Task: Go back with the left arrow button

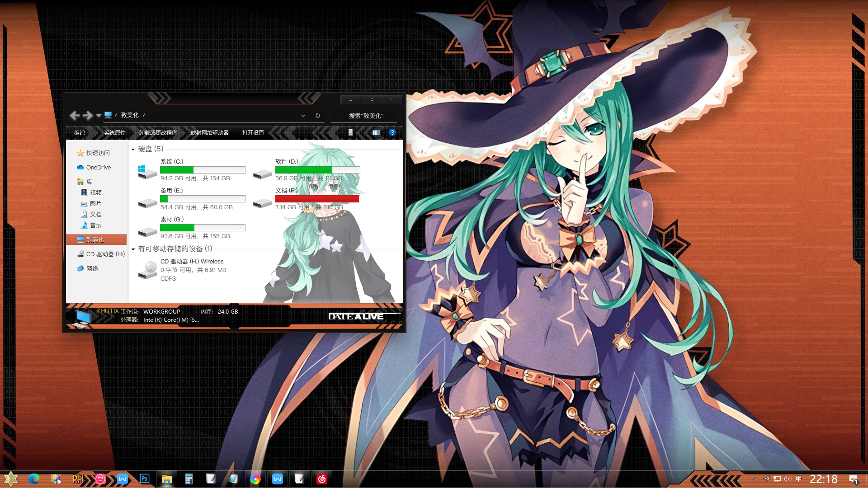Action: click(75, 116)
